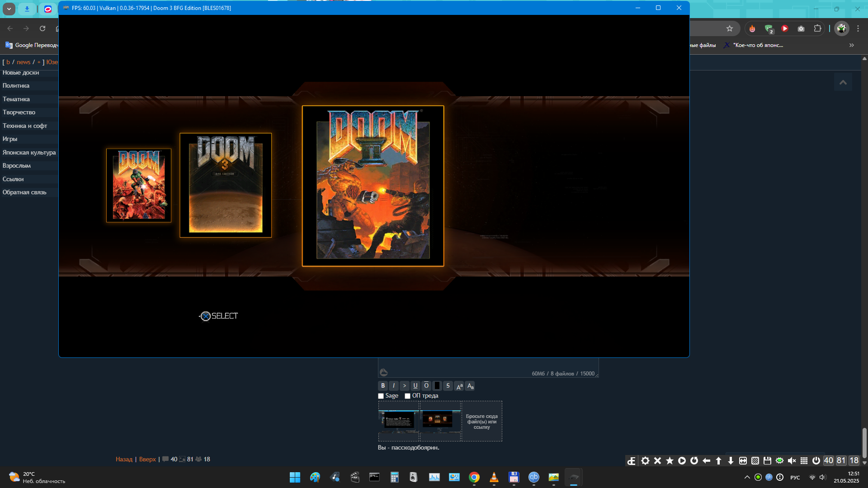Apply bold formatting with B button
The image size is (868, 488).
[383, 386]
